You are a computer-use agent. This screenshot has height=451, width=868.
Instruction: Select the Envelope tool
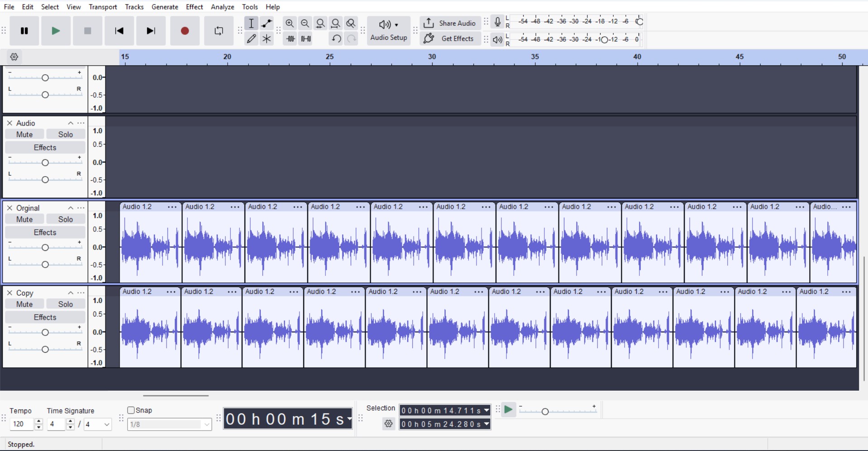click(x=267, y=23)
